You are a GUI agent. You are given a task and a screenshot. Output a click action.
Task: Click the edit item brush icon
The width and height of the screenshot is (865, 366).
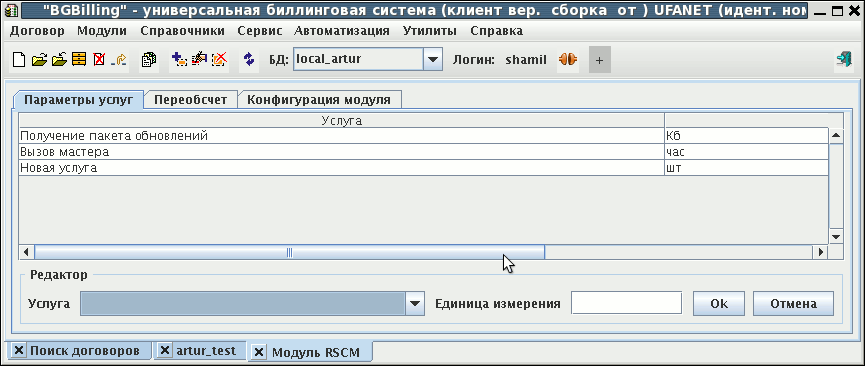click(x=199, y=59)
